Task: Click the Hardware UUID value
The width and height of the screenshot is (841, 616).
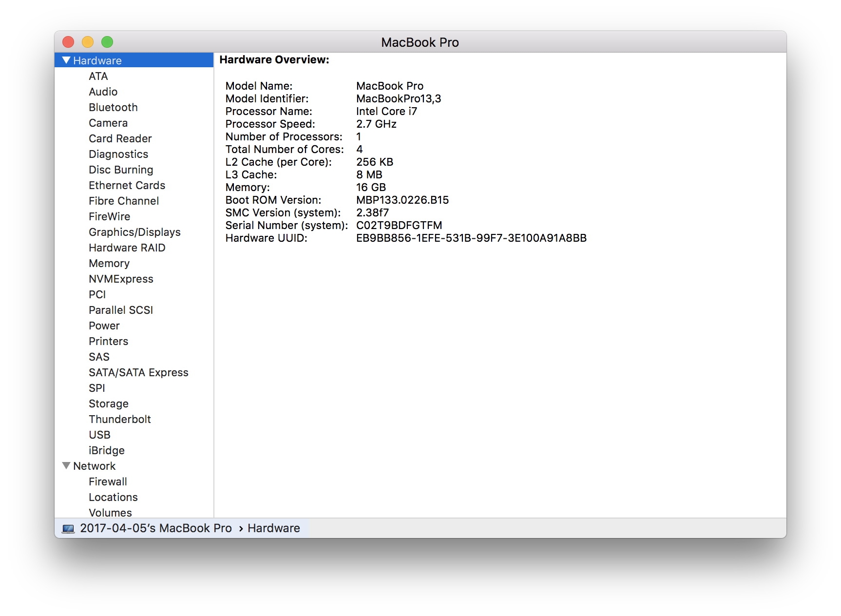Action: coord(471,238)
